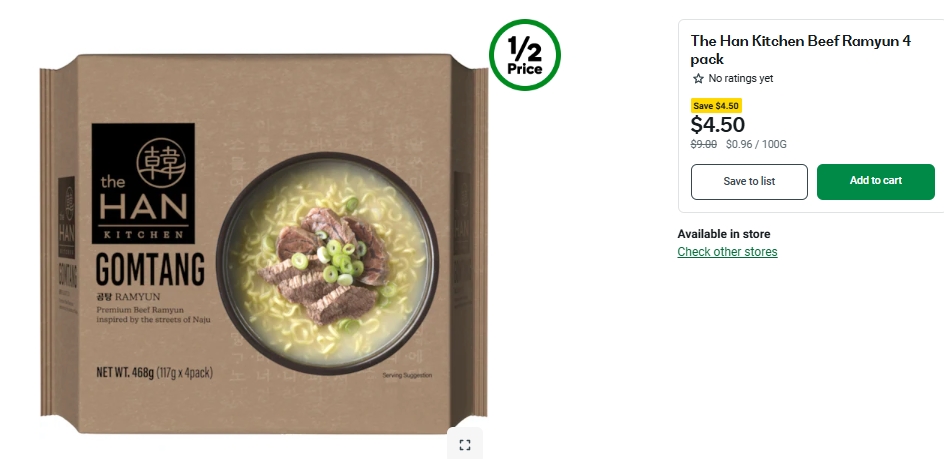Click the $0.96 / 100G unit price
The width and height of the screenshot is (944, 459).
pos(756,145)
